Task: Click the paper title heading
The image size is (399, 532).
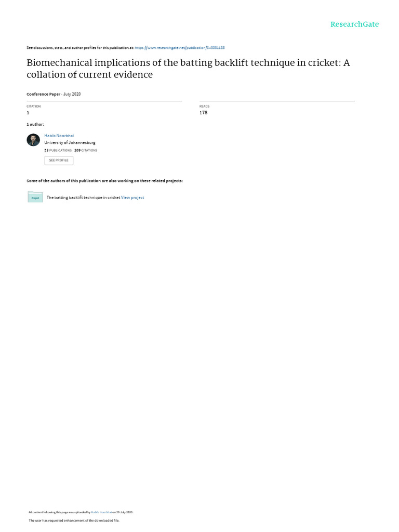Action: coord(188,69)
